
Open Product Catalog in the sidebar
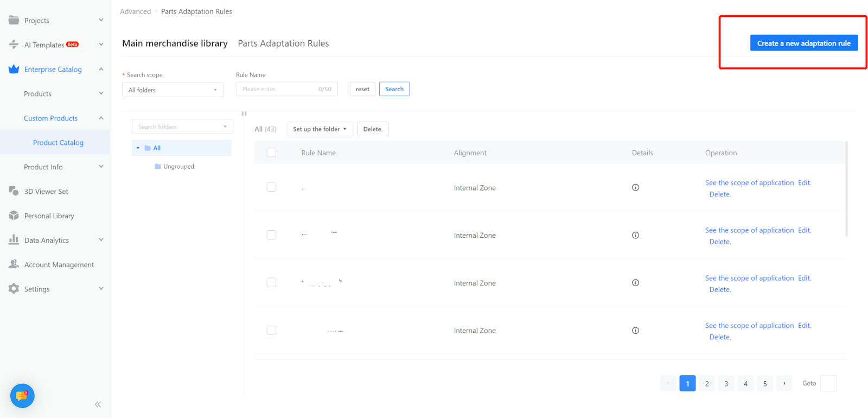pyautogui.click(x=58, y=143)
